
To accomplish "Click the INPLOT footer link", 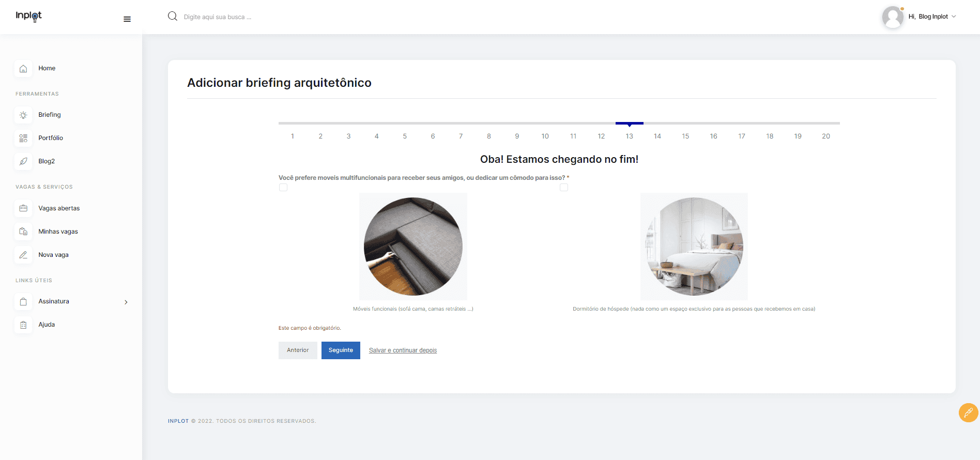I will pyautogui.click(x=178, y=421).
